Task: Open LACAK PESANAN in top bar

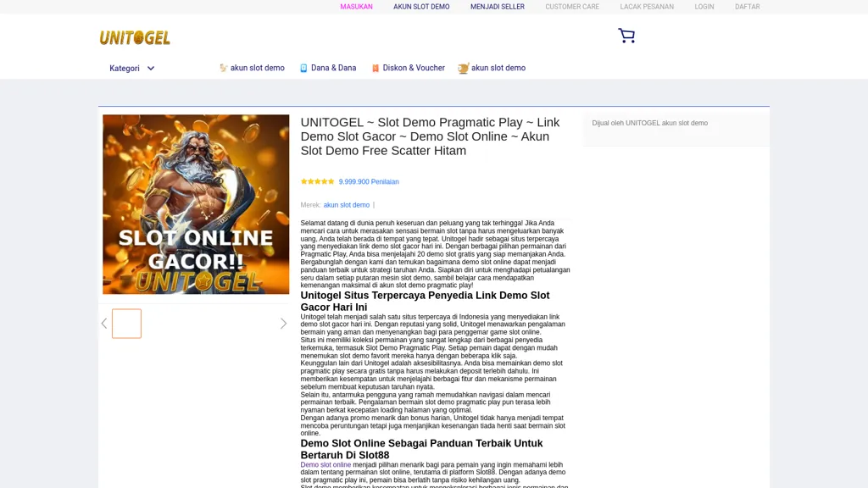Action: (647, 7)
